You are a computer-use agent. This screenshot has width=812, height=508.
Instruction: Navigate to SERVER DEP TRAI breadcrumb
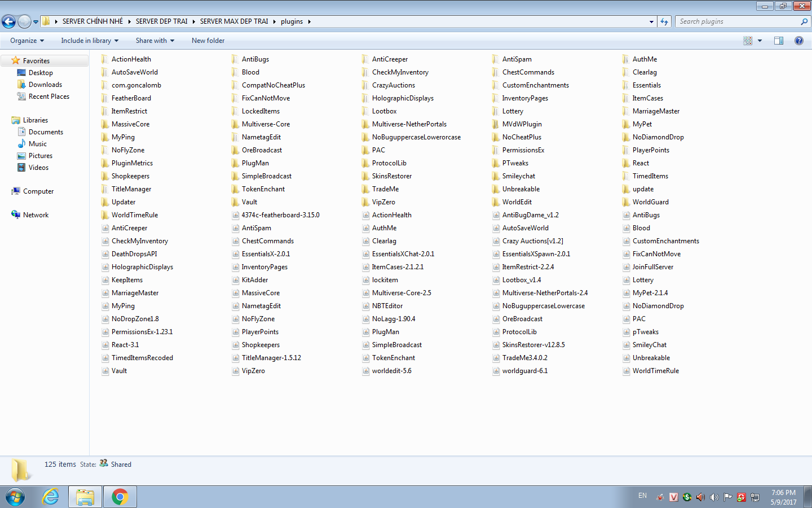click(161, 21)
